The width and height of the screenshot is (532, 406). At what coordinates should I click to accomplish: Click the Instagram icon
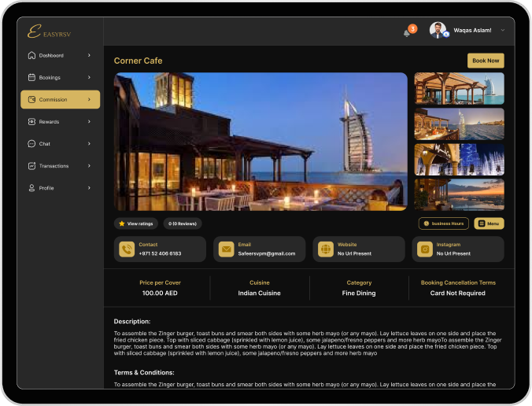click(x=425, y=249)
